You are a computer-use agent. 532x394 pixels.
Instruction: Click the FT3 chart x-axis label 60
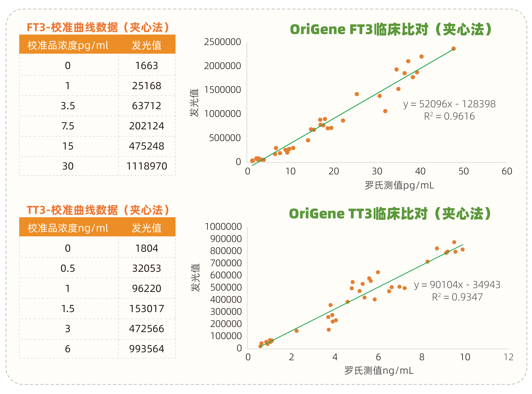pyautogui.click(x=507, y=171)
